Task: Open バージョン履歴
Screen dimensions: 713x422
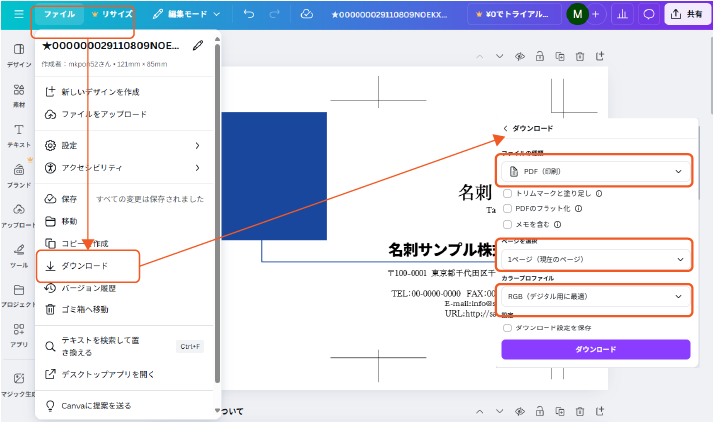Action: [x=124, y=288]
